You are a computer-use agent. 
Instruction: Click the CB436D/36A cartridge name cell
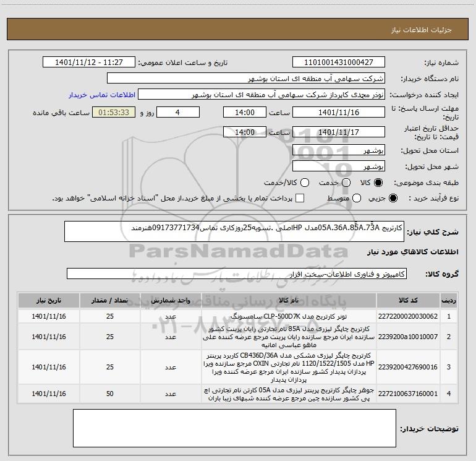(x=289, y=367)
